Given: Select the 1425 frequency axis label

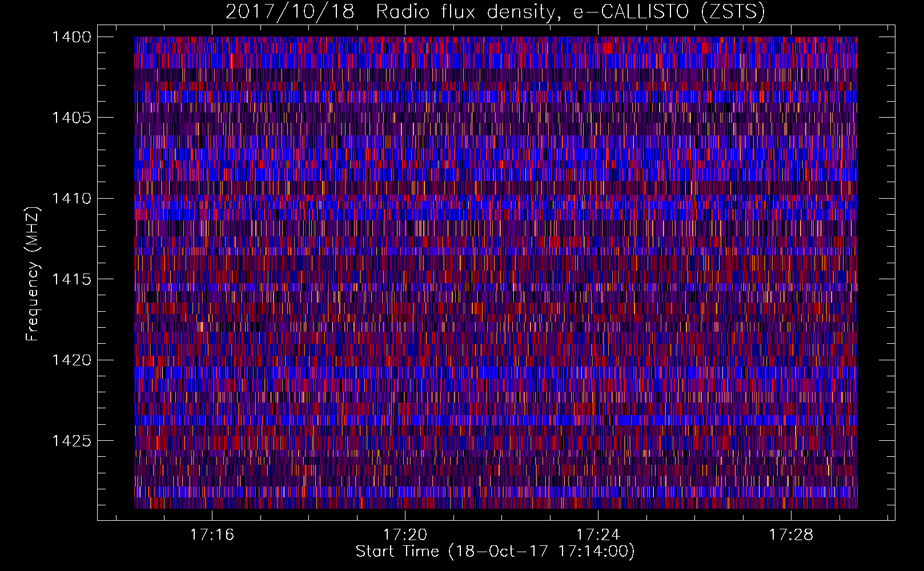Looking at the screenshot, I should (x=71, y=441).
